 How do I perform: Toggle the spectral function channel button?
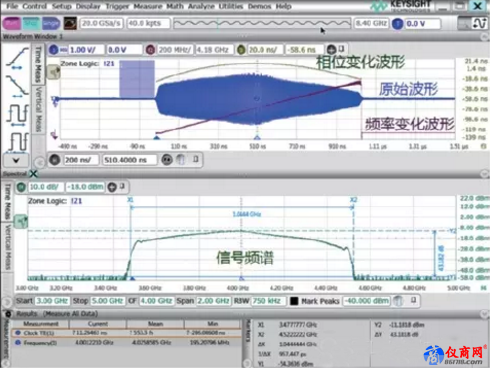(x=21, y=187)
